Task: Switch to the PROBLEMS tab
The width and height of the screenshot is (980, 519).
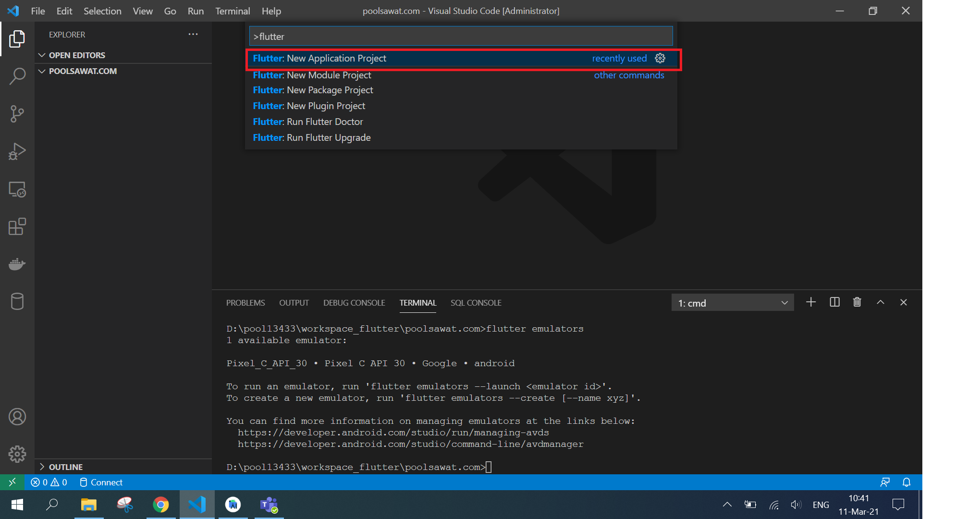Action: click(245, 303)
